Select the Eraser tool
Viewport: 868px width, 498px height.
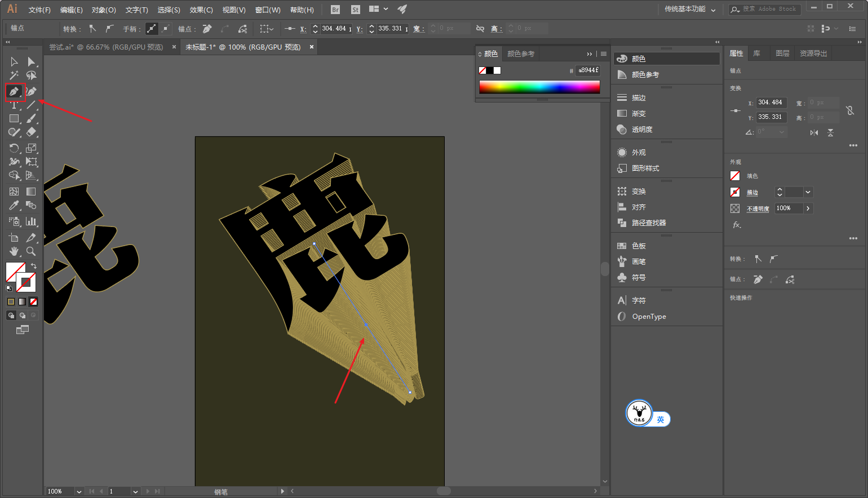pos(32,132)
